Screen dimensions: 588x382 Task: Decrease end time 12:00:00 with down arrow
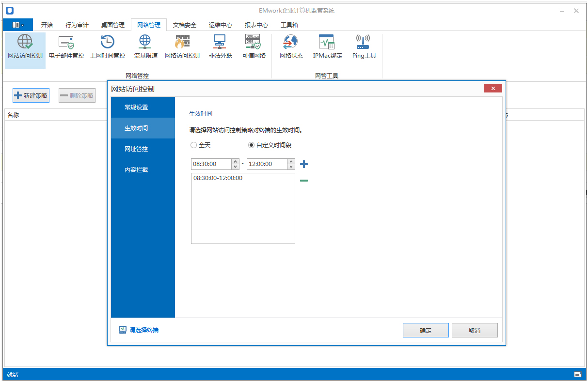pos(291,167)
